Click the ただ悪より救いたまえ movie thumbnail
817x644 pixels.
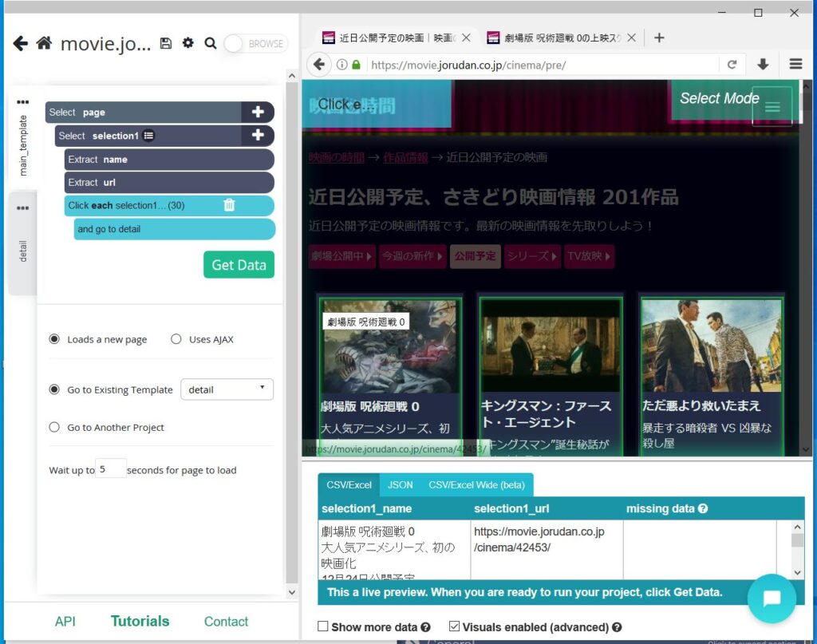coord(712,346)
